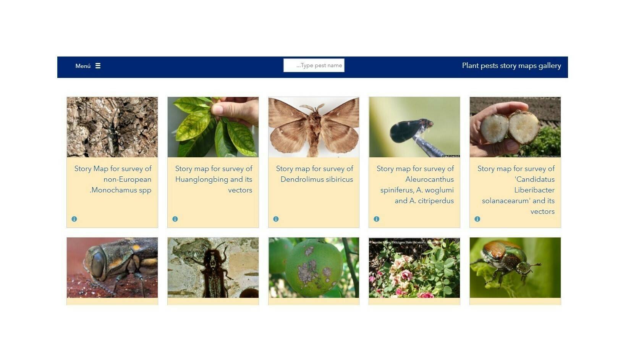Select the longhorn beetle on bark thumbnail

pos(112,127)
